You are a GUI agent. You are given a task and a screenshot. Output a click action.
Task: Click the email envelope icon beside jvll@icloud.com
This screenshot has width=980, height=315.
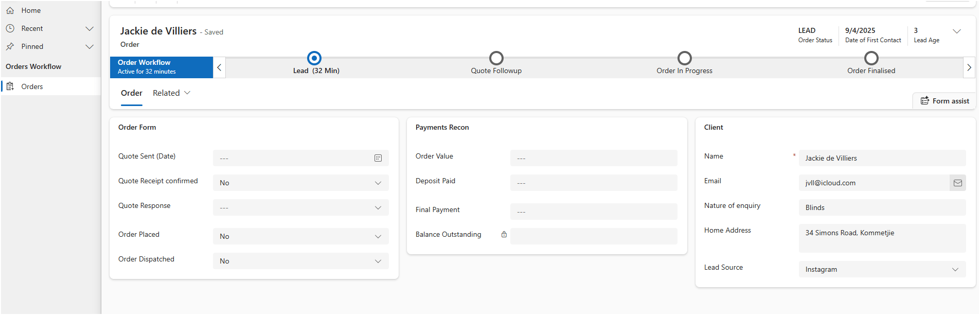(957, 183)
